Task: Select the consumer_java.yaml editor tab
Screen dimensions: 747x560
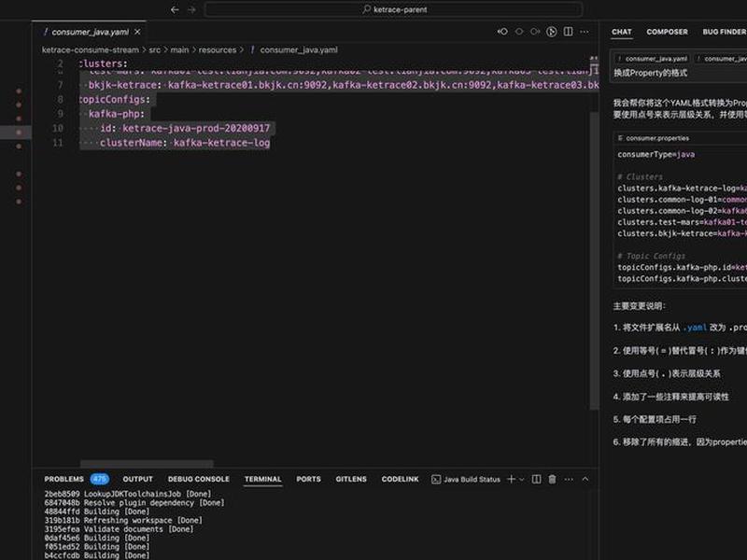Action: click(90, 32)
